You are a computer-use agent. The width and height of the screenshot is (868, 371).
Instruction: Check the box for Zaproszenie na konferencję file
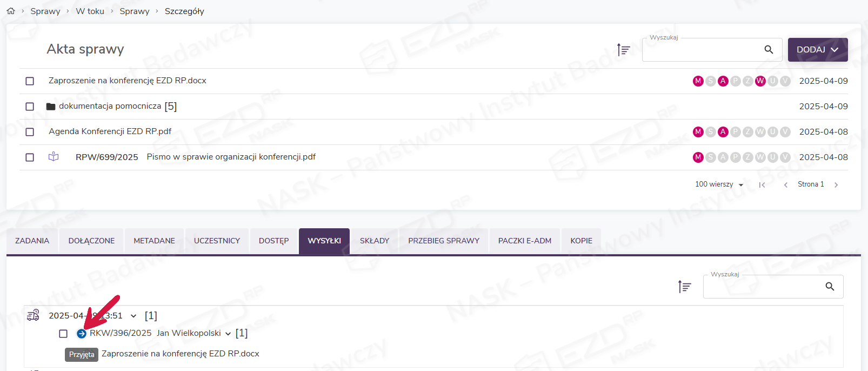[x=30, y=81]
